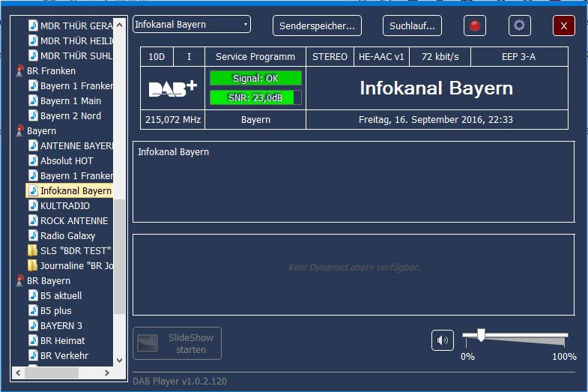Open the Infokanal Bayern station dropdown
Screen dimensions: 588x392
192,25
